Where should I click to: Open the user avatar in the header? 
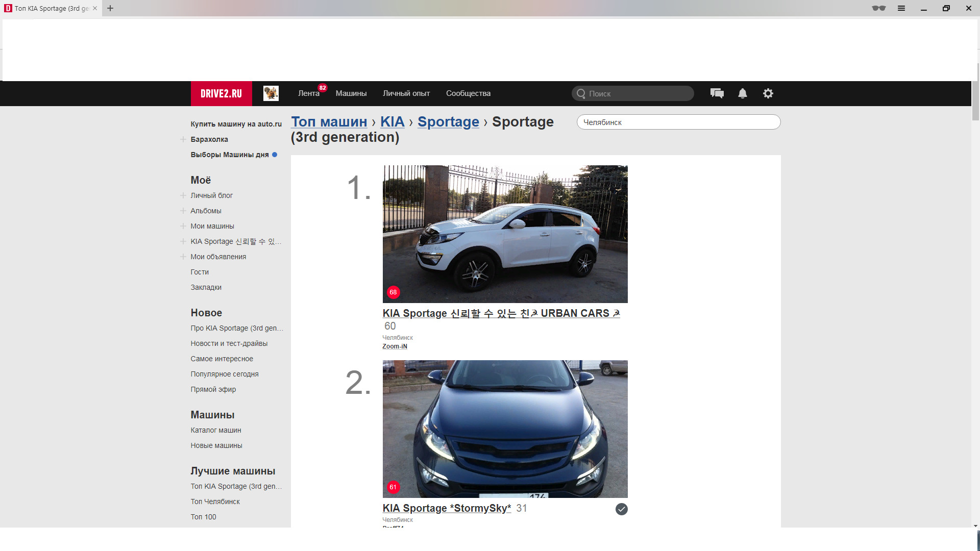[x=271, y=93]
